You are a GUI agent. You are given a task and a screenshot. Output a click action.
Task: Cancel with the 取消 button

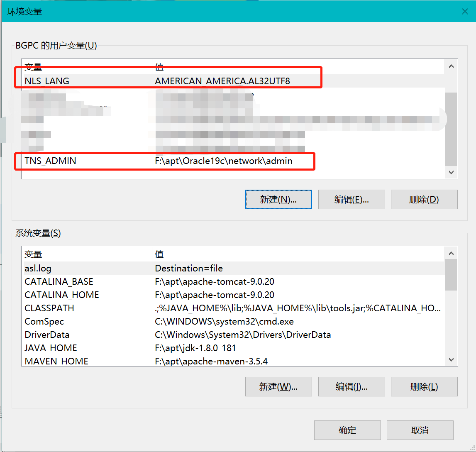420,430
